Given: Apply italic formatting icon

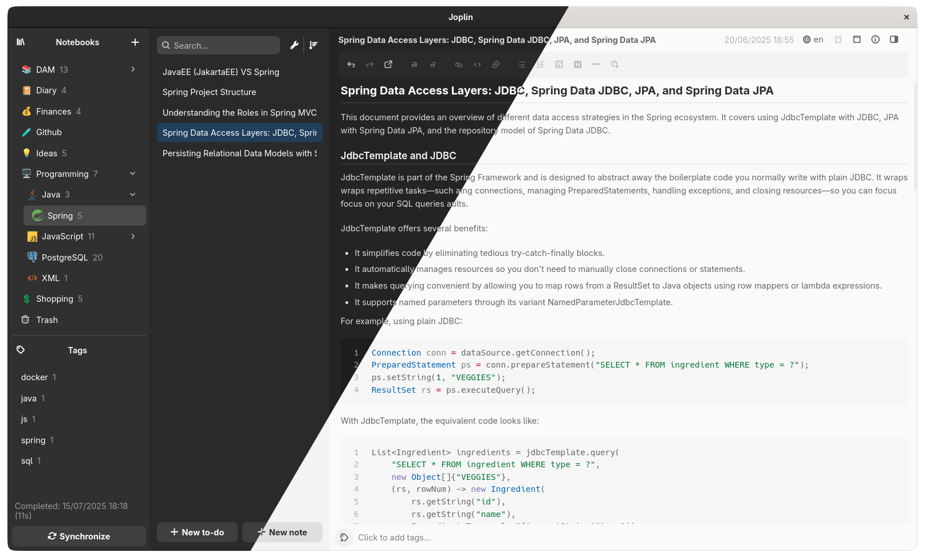Looking at the screenshot, I should pyautogui.click(x=433, y=65).
